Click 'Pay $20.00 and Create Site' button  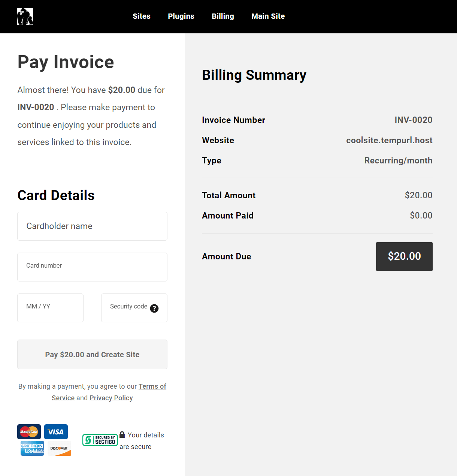92,355
